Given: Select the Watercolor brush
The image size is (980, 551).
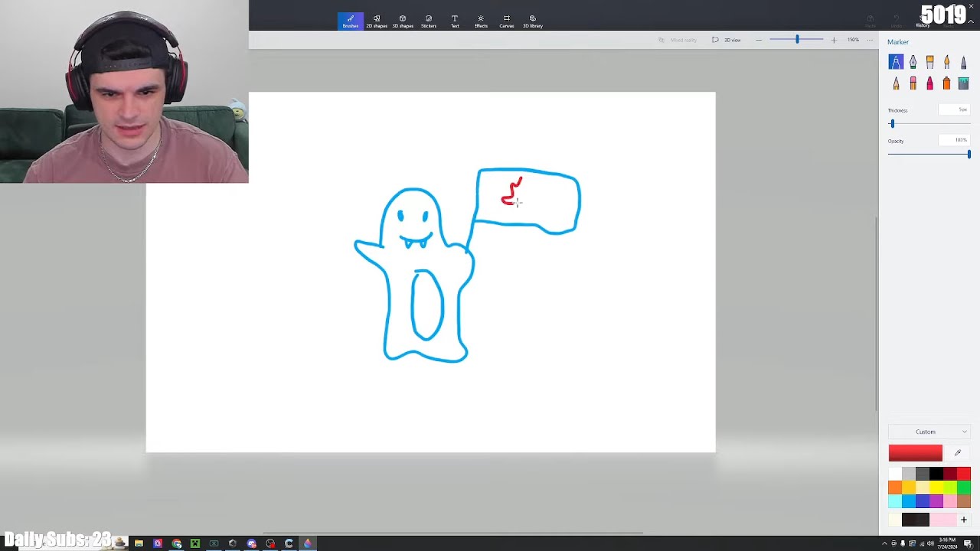Looking at the screenshot, I should (x=946, y=62).
